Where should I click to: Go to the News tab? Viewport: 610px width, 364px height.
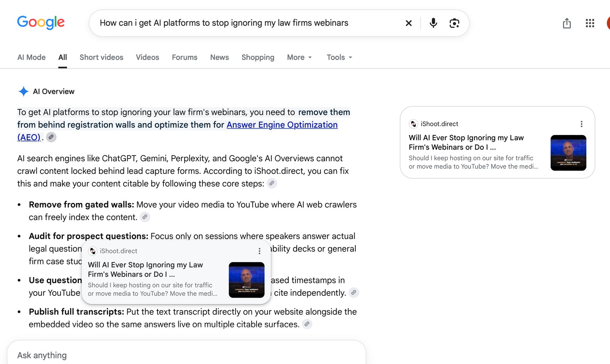(220, 57)
